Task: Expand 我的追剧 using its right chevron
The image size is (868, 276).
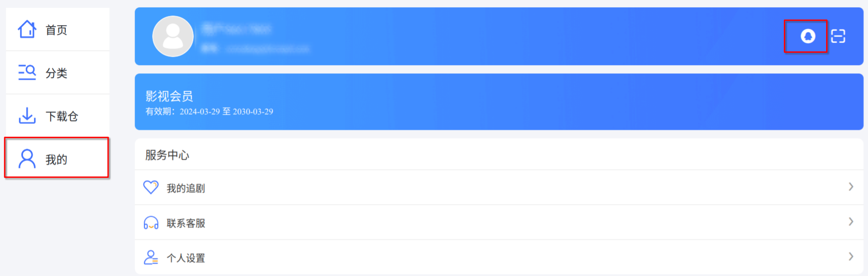Action: coord(851,187)
